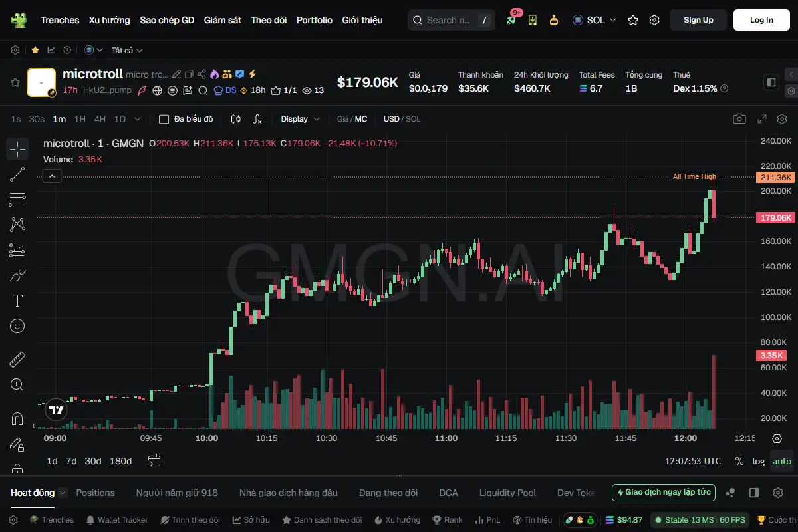Select the 1H timeframe
This screenshot has width=798, height=532.
click(x=80, y=119)
